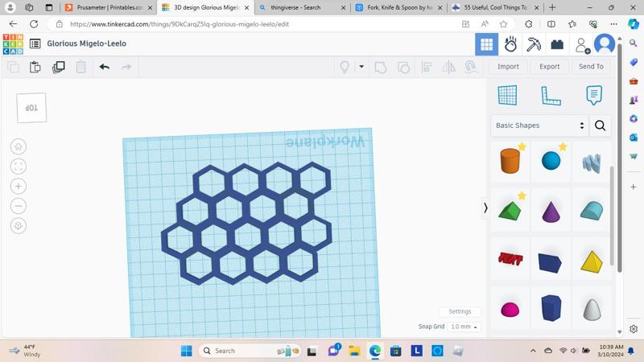Click the Zoom out minus button
Viewport: 644px width, 362px height.
(x=18, y=206)
